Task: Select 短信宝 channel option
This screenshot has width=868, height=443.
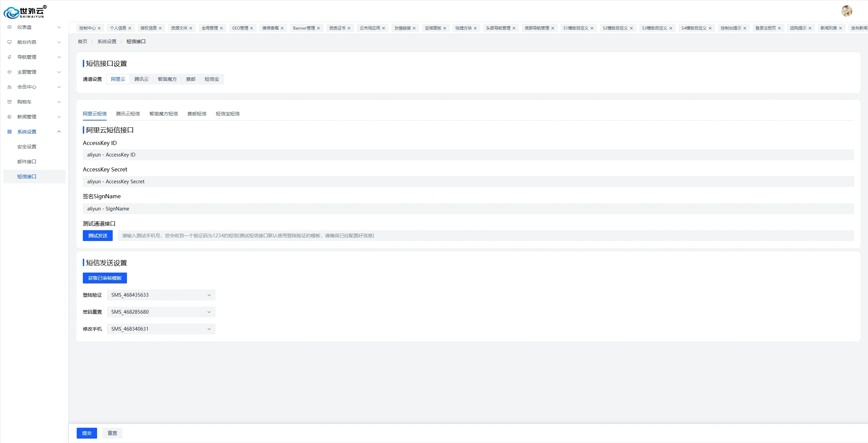Action: coord(211,79)
